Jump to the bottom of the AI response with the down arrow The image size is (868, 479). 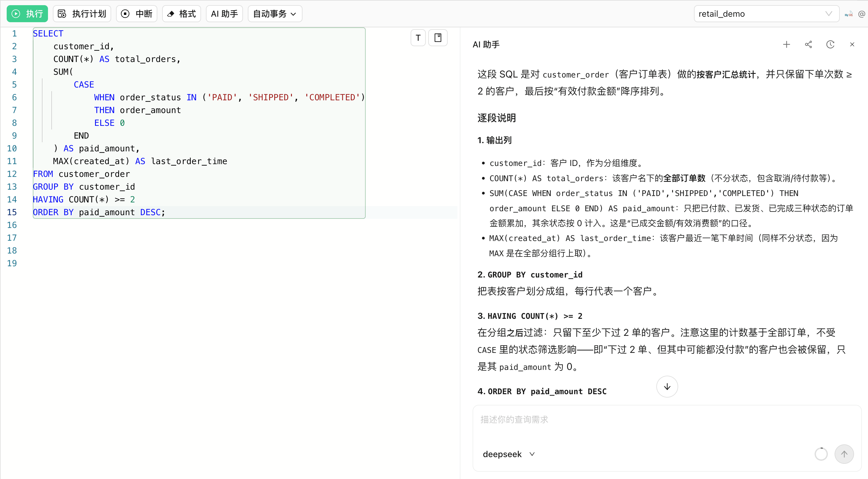667,387
